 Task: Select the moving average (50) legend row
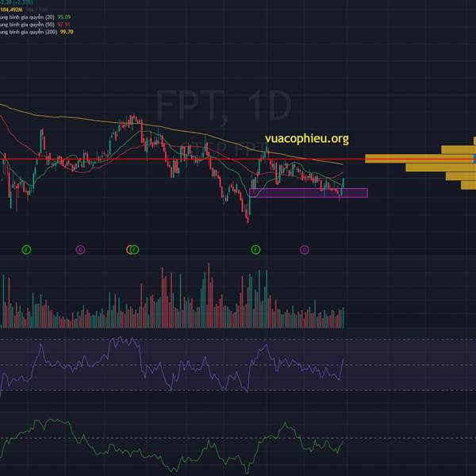[x=35, y=25]
